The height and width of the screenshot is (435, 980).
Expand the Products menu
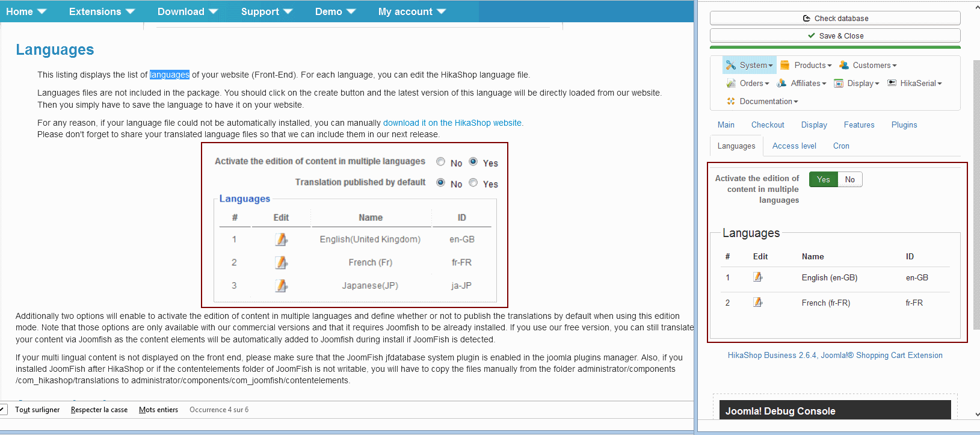pyautogui.click(x=806, y=65)
